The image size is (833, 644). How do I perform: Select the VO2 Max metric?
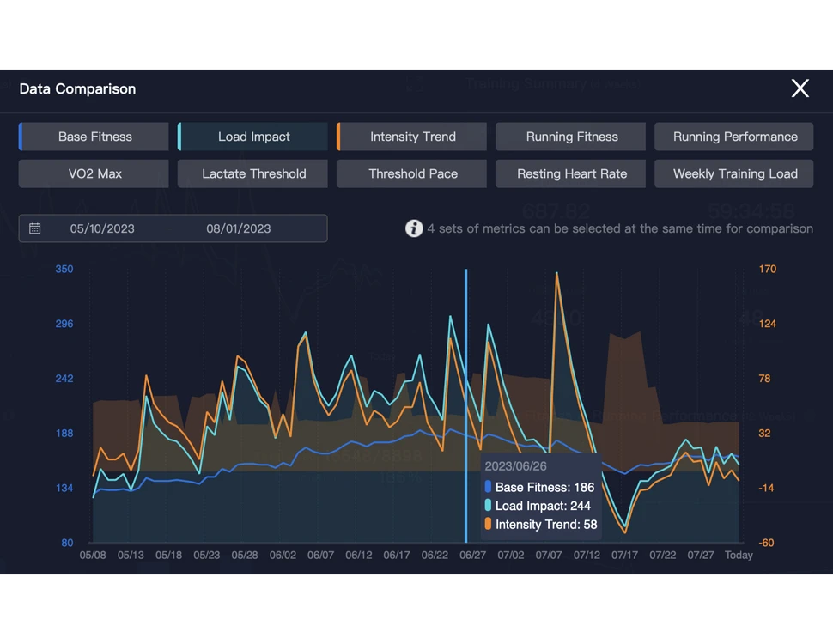point(94,173)
